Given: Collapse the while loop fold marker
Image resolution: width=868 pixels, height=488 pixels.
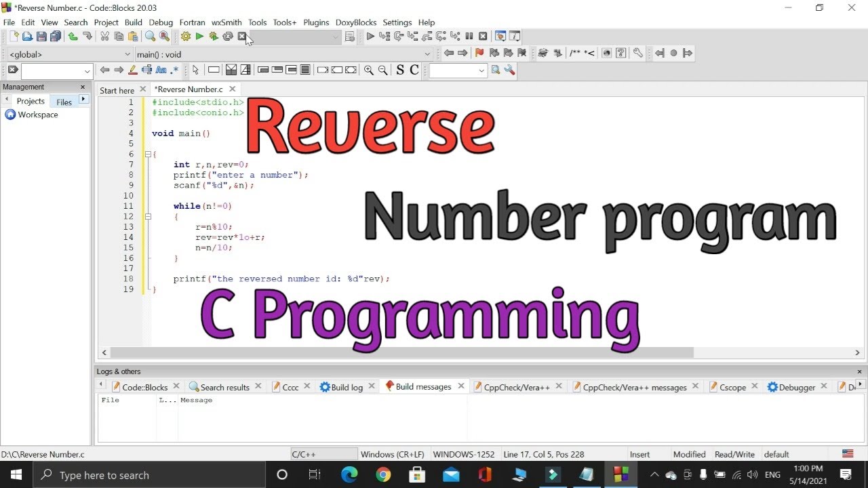Looking at the screenshot, I should (x=148, y=217).
